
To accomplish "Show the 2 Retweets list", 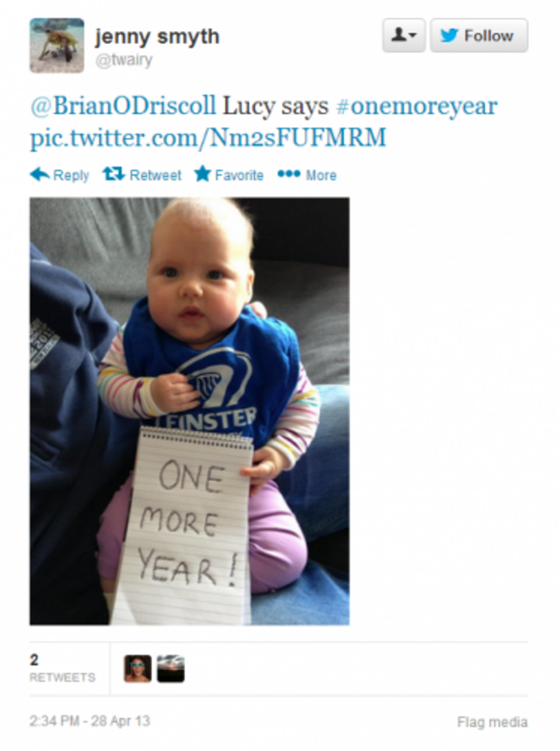I will point(62,668).
